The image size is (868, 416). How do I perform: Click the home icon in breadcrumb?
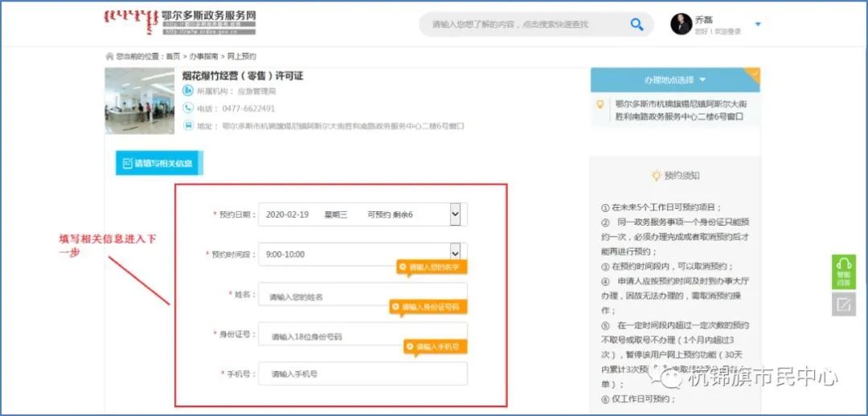(x=109, y=57)
